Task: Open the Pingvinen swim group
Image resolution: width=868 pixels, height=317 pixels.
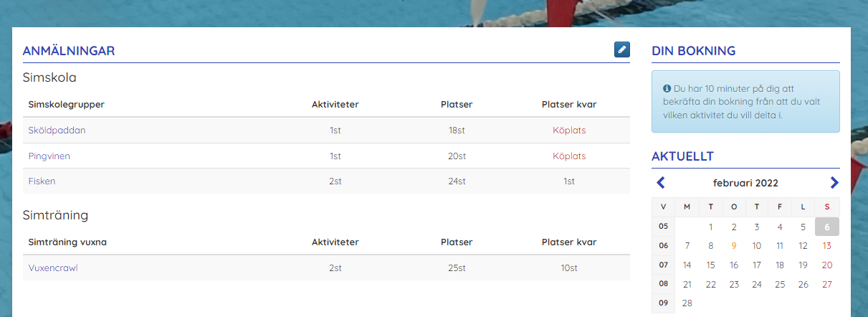Action: coord(49,156)
